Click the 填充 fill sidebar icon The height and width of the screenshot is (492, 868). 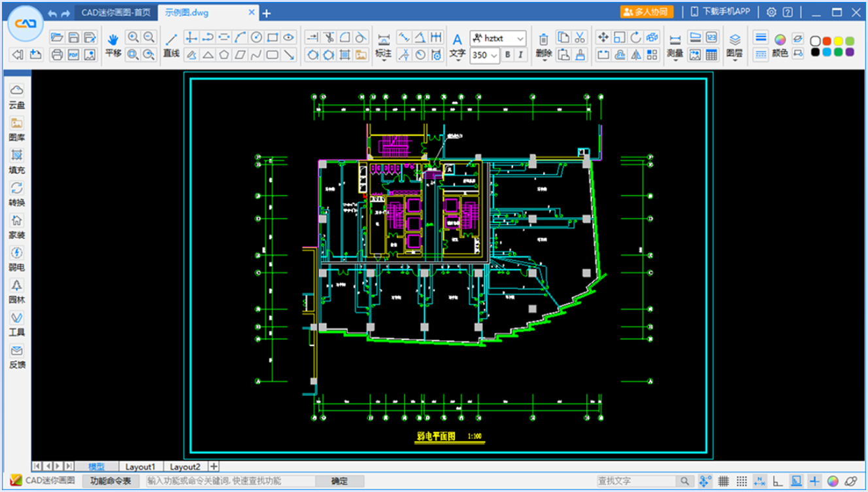coord(17,160)
